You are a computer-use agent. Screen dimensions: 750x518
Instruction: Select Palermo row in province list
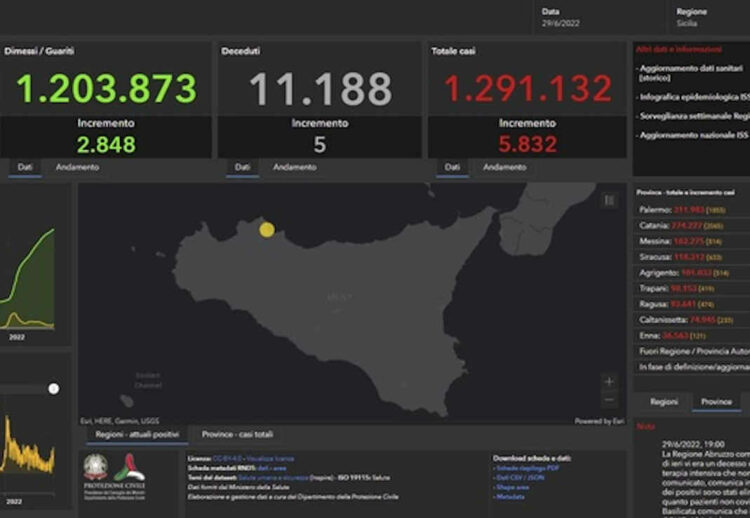pos(692,210)
